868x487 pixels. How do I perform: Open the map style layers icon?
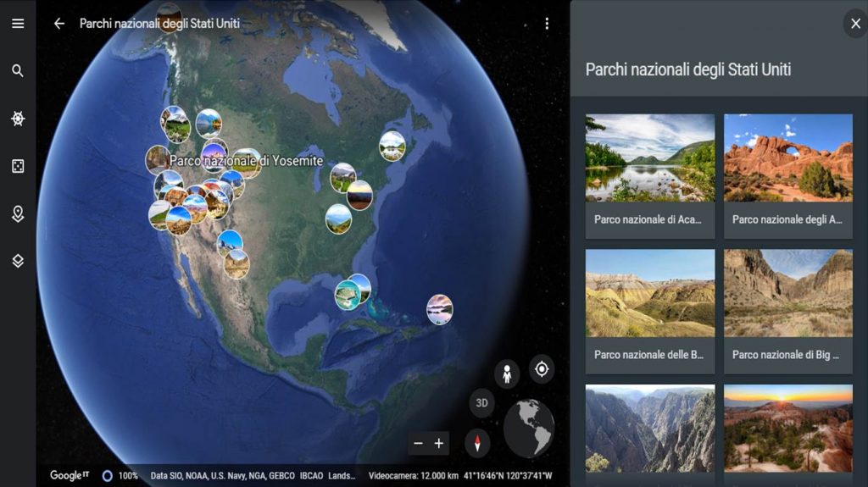[x=18, y=261]
